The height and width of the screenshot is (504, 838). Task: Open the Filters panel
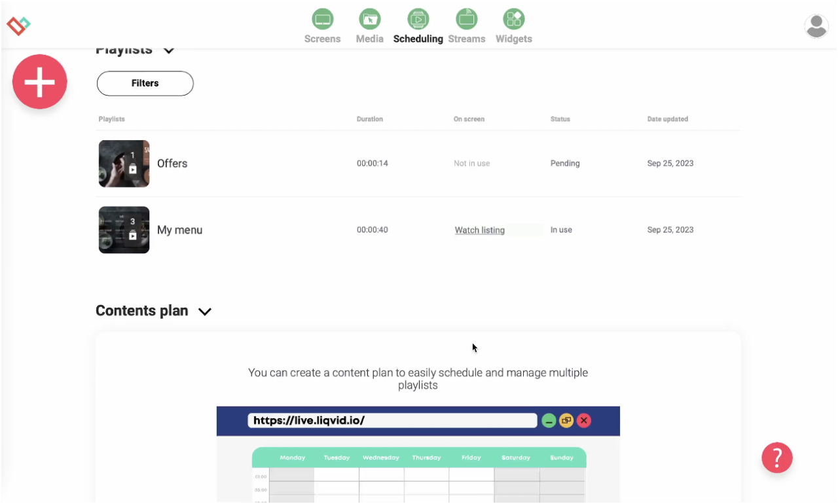coord(145,83)
